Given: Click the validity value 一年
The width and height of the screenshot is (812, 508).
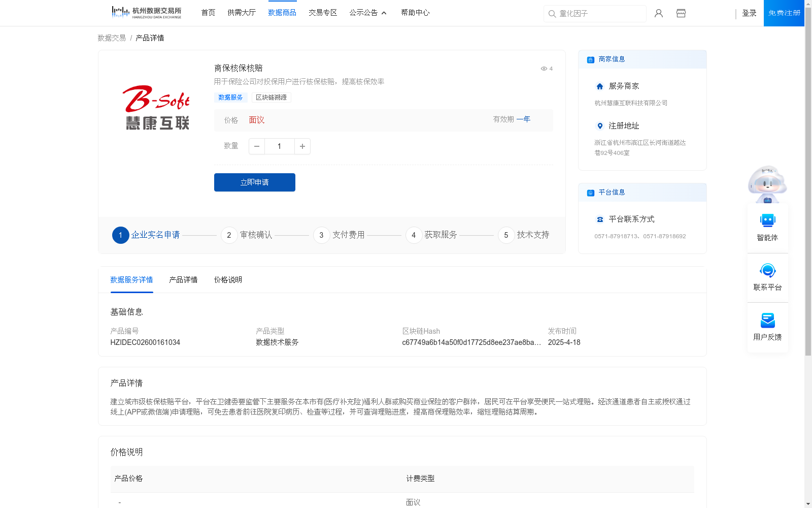Looking at the screenshot, I should (x=523, y=119).
